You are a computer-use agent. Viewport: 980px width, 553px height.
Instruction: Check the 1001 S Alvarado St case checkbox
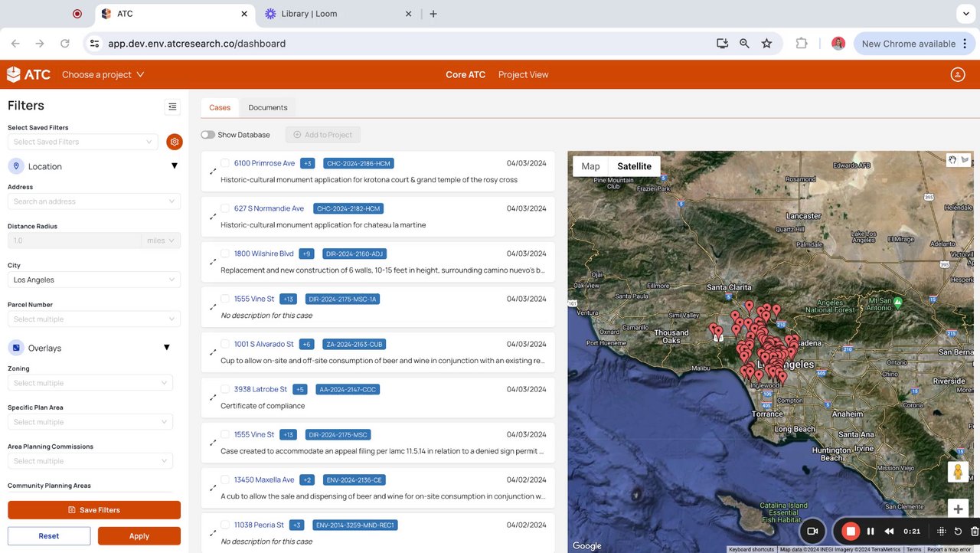[x=225, y=344]
